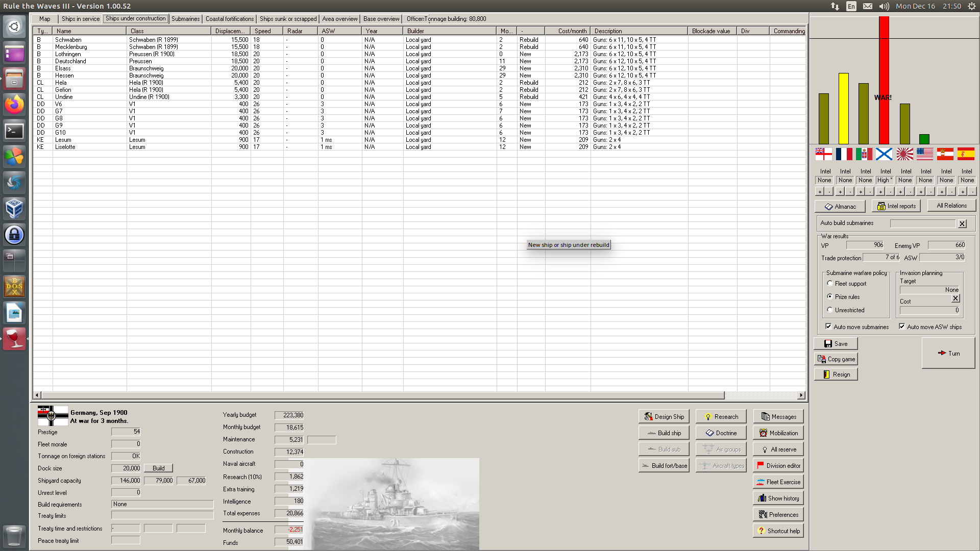Clear the auto build submarines field

[x=962, y=223]
